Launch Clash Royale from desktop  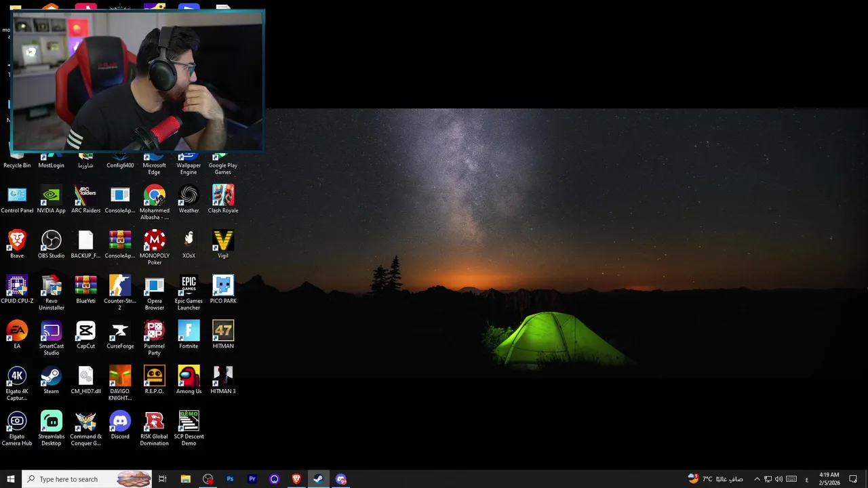tap(223, 199)
